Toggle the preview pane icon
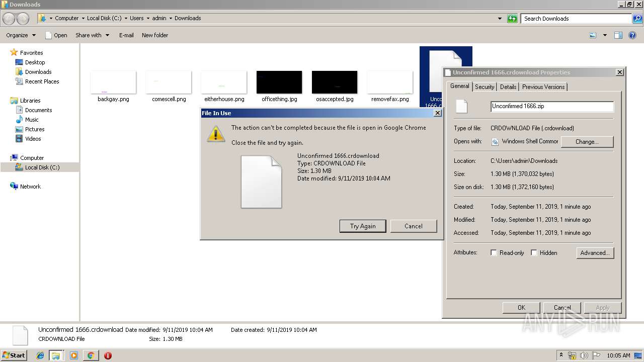Screen dimensions: 644x362 618,35
